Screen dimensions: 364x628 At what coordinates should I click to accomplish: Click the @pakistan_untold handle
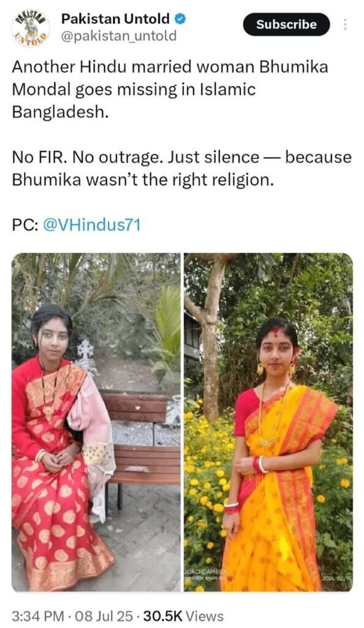point(118,36)
